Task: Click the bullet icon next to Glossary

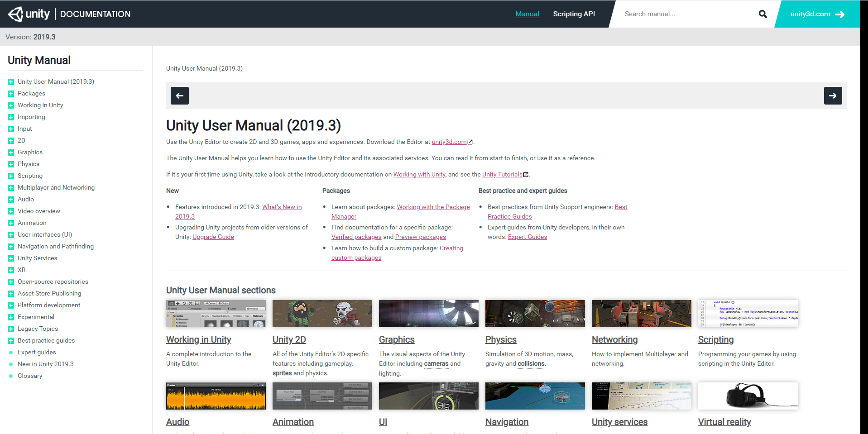Action: point(11,376)
